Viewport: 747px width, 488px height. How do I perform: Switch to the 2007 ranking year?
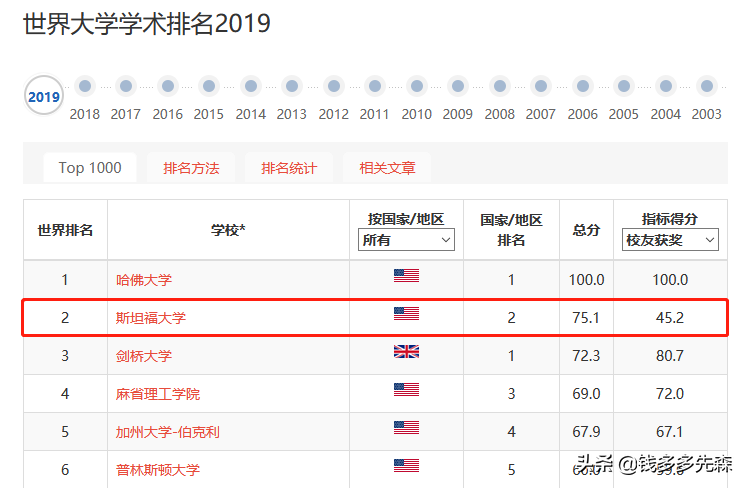click(540, 86)
